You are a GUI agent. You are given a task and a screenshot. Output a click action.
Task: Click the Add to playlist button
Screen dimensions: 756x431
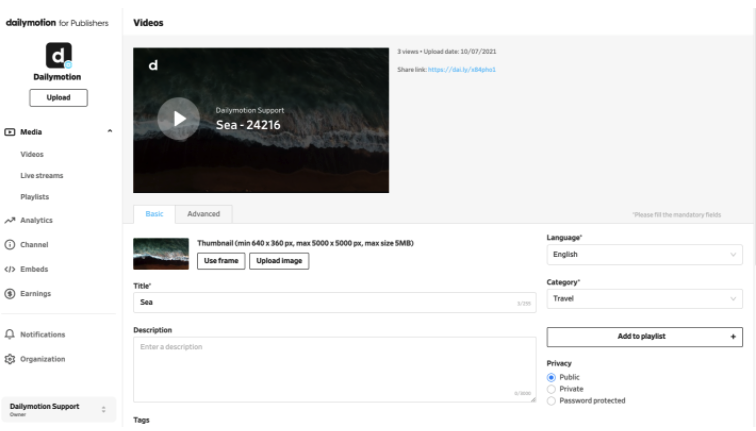644,337
